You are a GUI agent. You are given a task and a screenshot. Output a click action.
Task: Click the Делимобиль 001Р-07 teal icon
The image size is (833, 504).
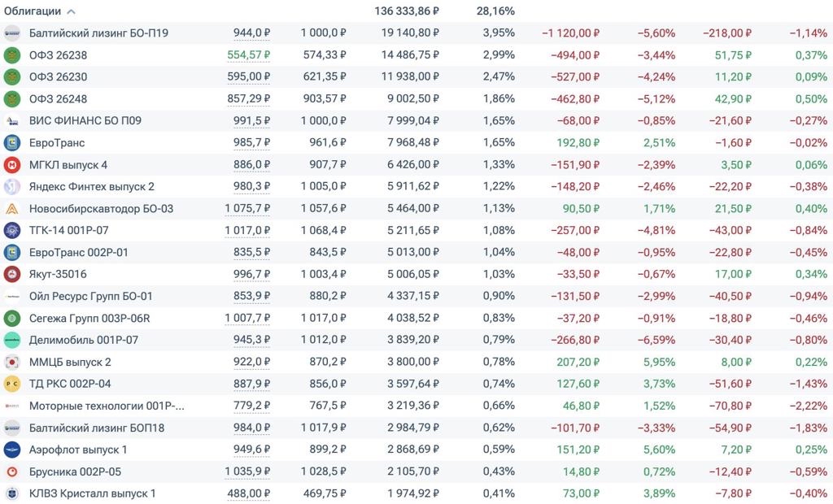point(12,340)
